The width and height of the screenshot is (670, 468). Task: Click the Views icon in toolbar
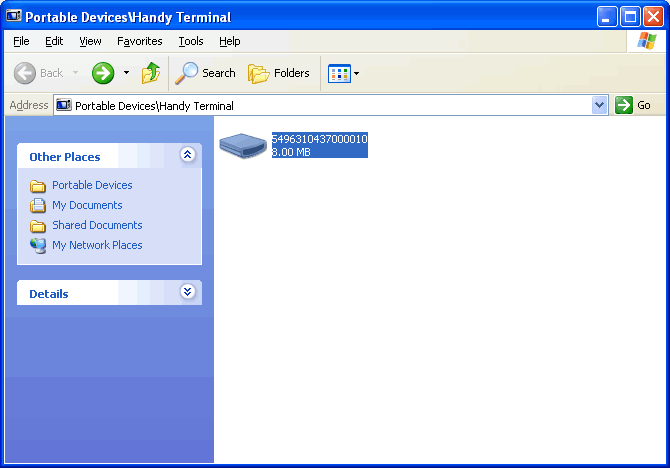[339, 73]
